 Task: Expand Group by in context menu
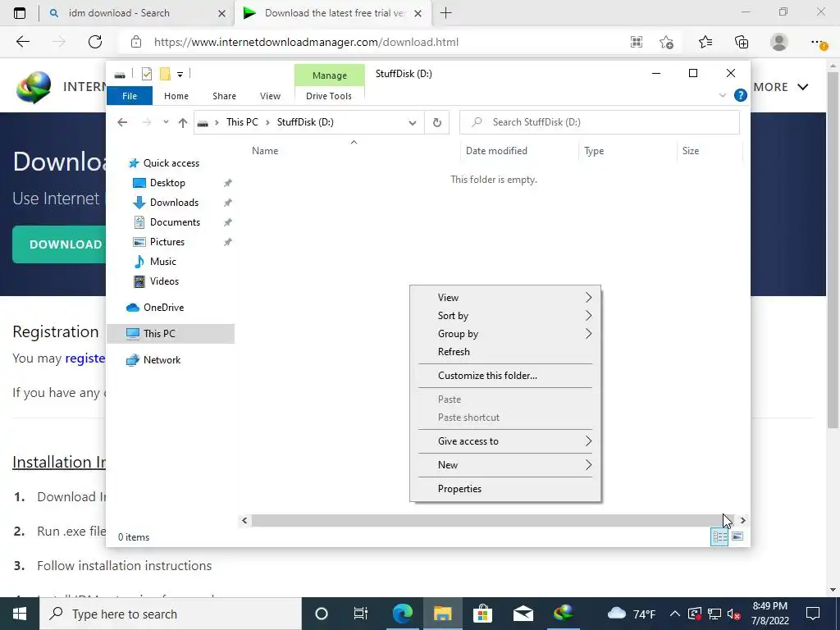[x=505, y=334]
